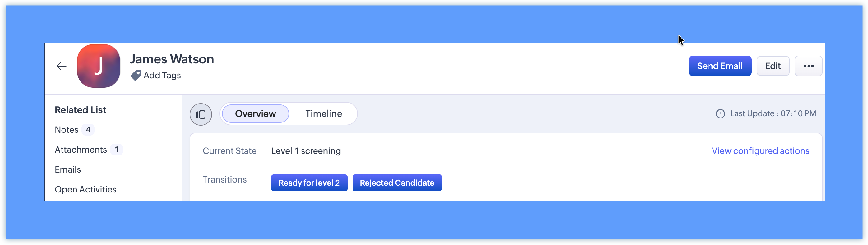This screenshot has width=868, height=245.
Task: Open Open Activities in the Related List
Action: pyautogui.click(x=85, y=189)
